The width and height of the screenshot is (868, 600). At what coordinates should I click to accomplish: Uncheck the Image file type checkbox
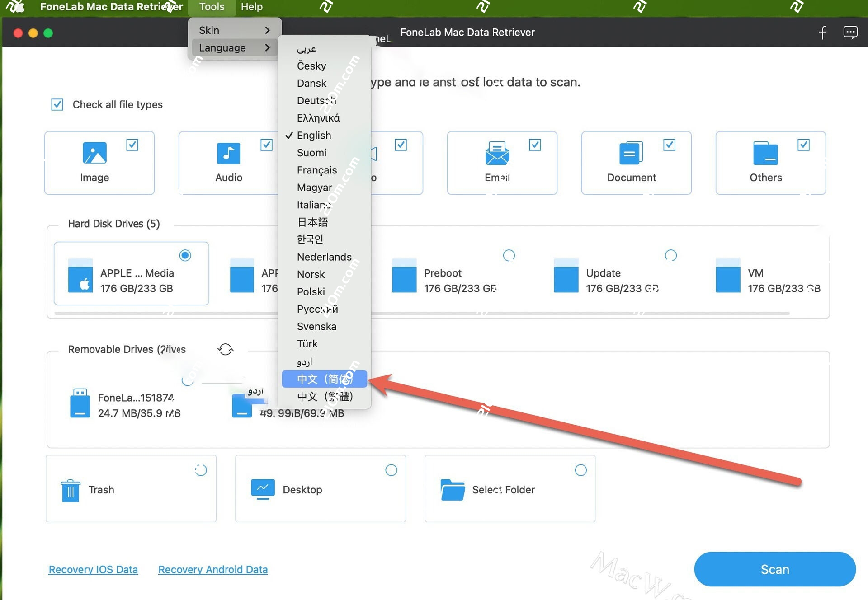coord(132,145)
